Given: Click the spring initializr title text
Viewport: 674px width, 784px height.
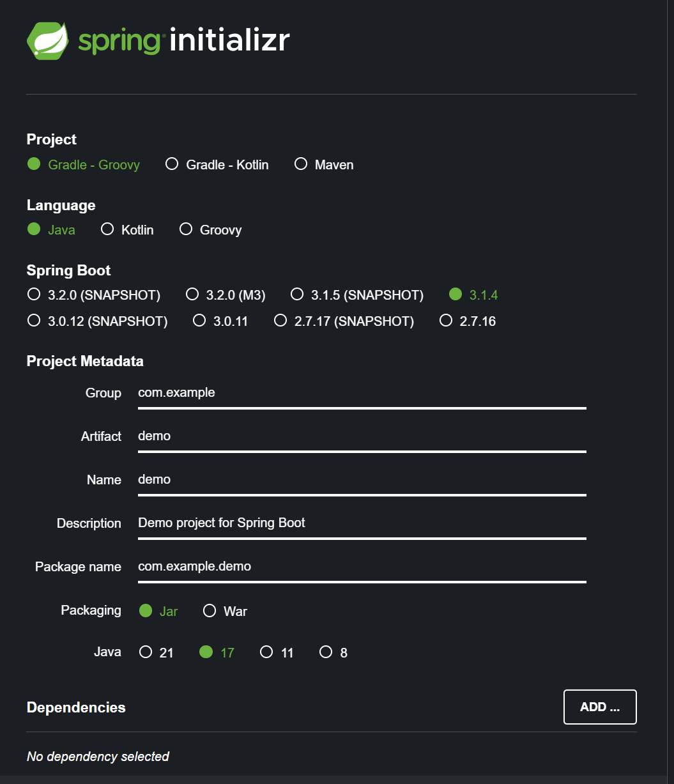Looking at the screenshot, I should coord(184,40).
